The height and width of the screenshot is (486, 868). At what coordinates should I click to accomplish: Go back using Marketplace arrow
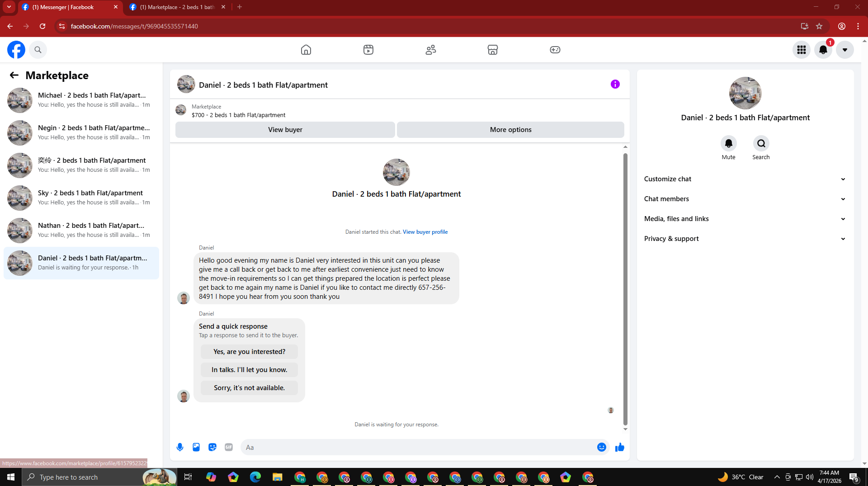point(14,75)
